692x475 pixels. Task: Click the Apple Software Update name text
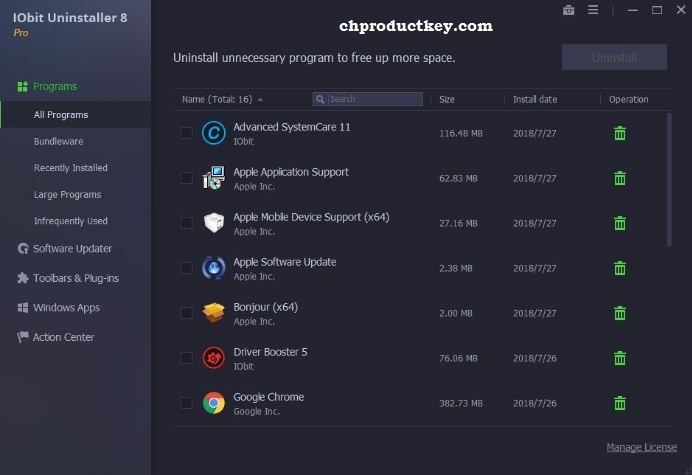285,262
